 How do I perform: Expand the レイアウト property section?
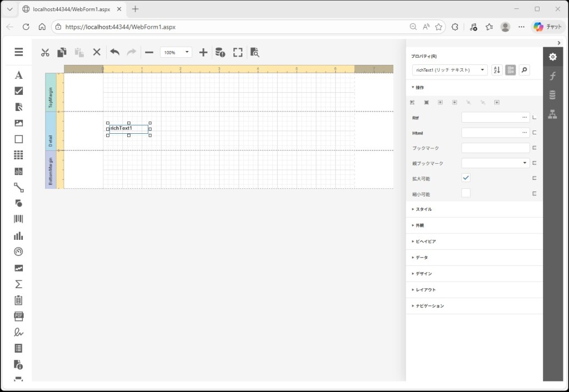click(425, 290)
